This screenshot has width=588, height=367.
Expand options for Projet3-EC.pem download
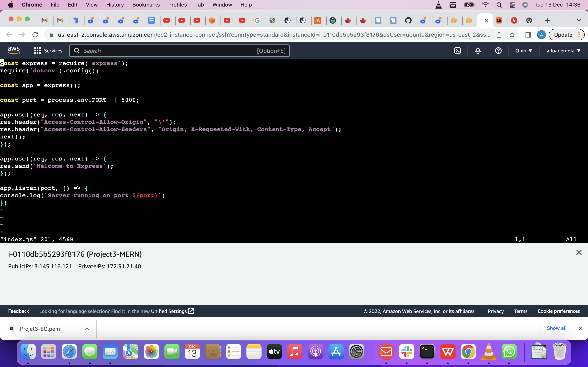coord(87,328)
